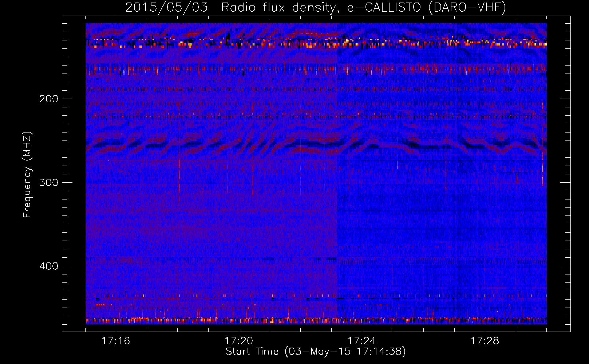Screen dimensions: 589x364
Task: Click the 300 frequency tick label
Action: coord(49,182)
